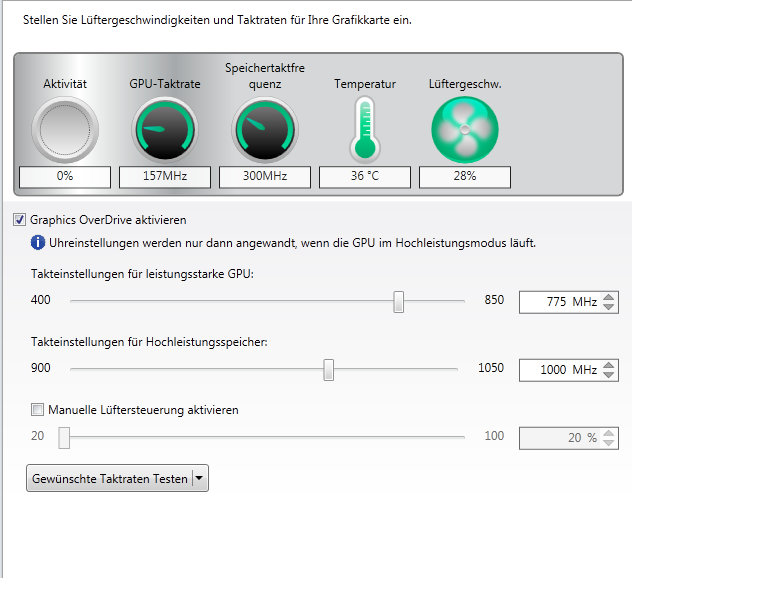Click the Speichertaktfrequenz gauge dial
The image size is (768, 614).
click(x=265, y=130)
